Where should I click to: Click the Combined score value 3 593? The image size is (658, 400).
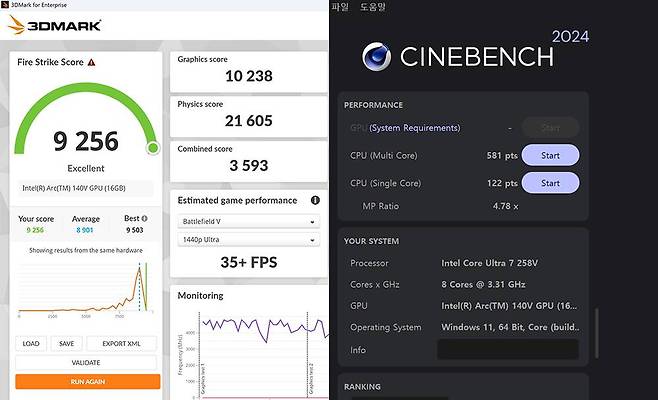point(248,165)
